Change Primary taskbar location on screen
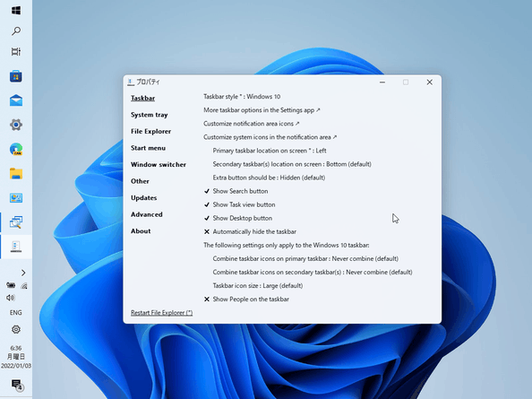This screenshot has height=399, width=532. point(270,151)
